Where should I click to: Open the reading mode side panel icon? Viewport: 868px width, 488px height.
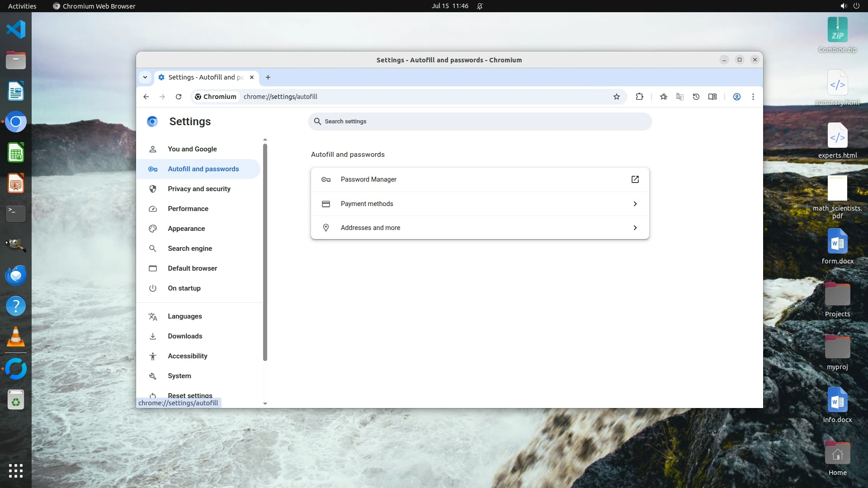coord(712,97)
